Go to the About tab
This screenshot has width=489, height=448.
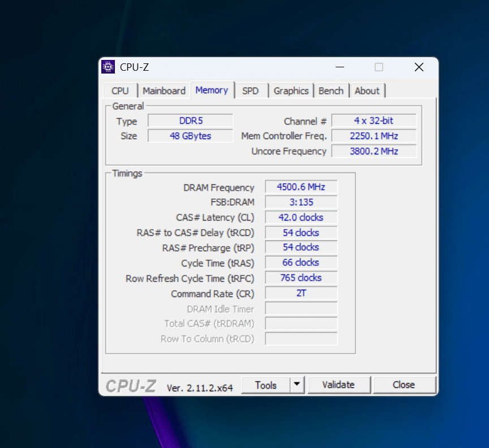coord(367,91)
